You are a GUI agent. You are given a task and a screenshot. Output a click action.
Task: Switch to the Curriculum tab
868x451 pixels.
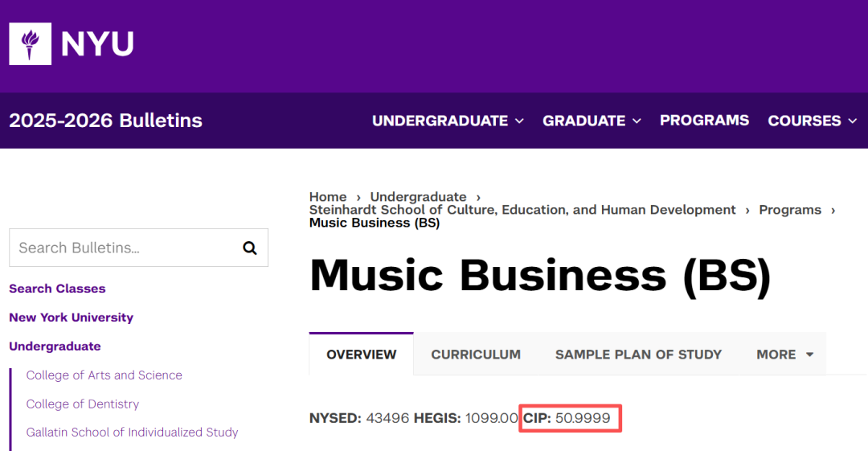tap(476, 355)
